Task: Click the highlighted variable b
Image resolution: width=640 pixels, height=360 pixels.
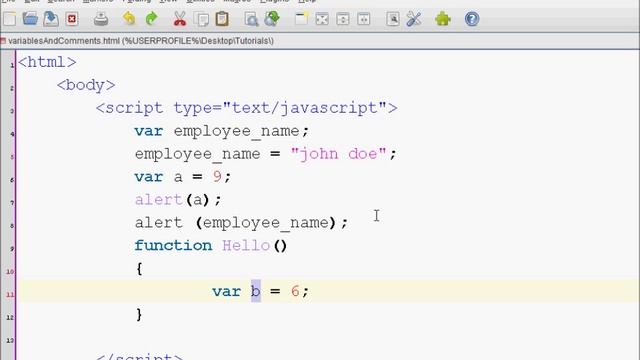Action: pyautogui.click(x=256, y=291)
